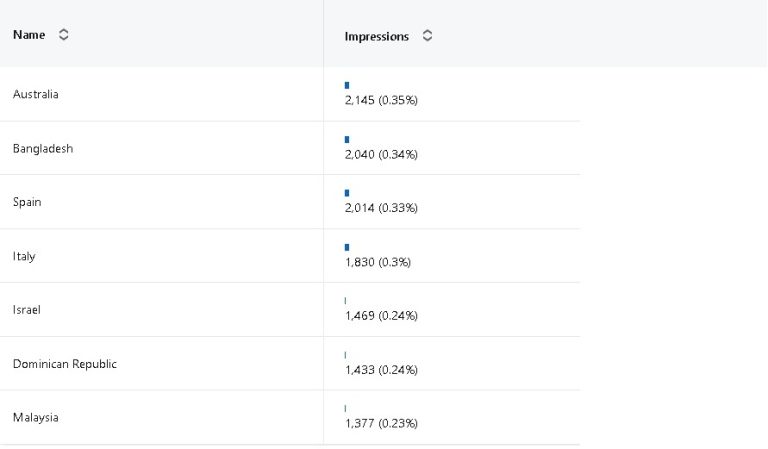Click Bangladesh's blue impressions bar
Viewport: 768px width, 449px height.
point(347,139)
